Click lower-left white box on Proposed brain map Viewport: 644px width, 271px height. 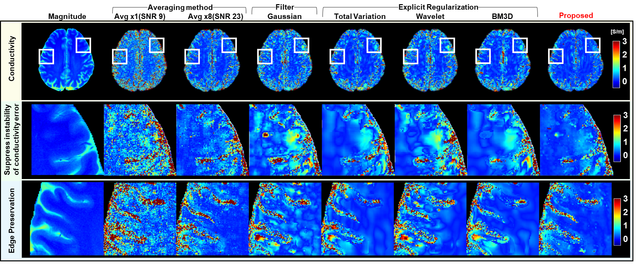(555, 56)
